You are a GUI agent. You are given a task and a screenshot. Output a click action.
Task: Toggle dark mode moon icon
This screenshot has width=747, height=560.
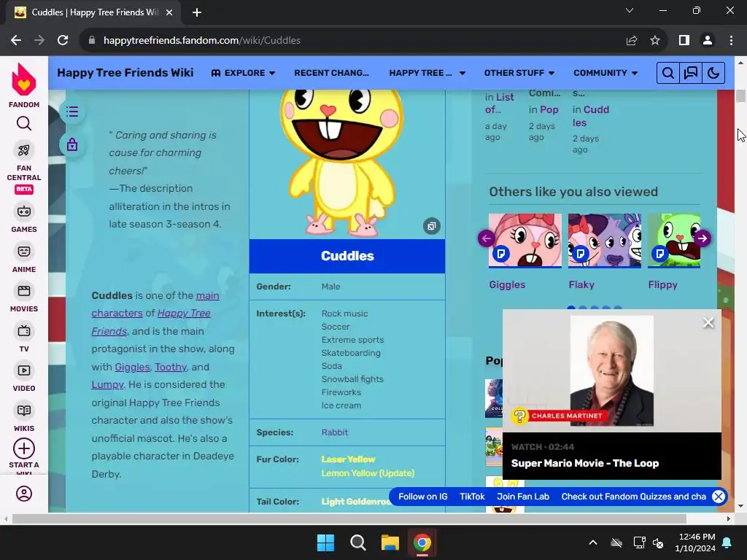713,73
